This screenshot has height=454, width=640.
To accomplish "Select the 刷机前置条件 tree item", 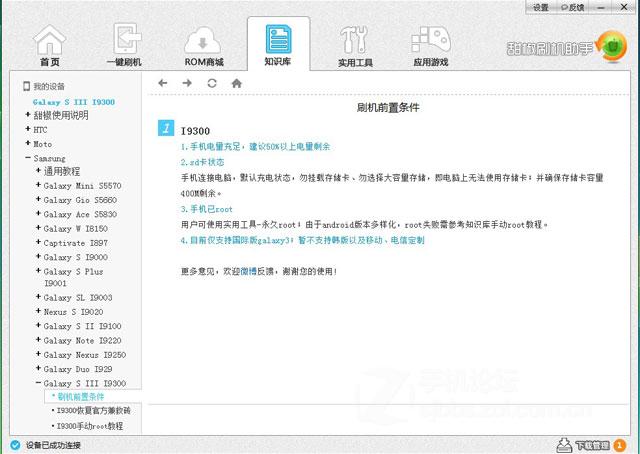I will click(81, 396).
